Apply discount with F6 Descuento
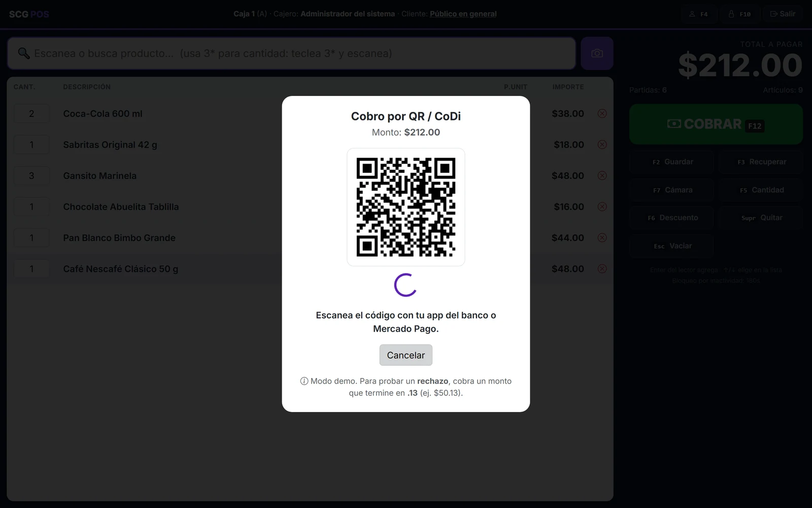The height and width of the screenshot is (508, 812). (672, 218)
